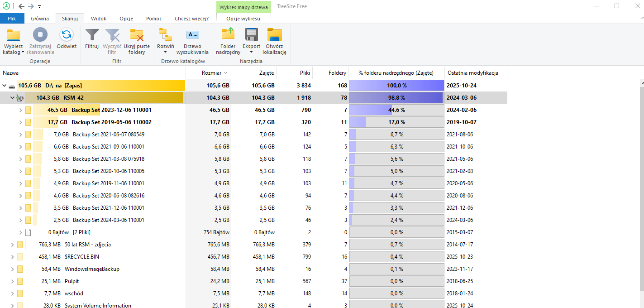
Task: Expand Backup Set 2023-12-06 110001 folder
Action: coord(20,110)
